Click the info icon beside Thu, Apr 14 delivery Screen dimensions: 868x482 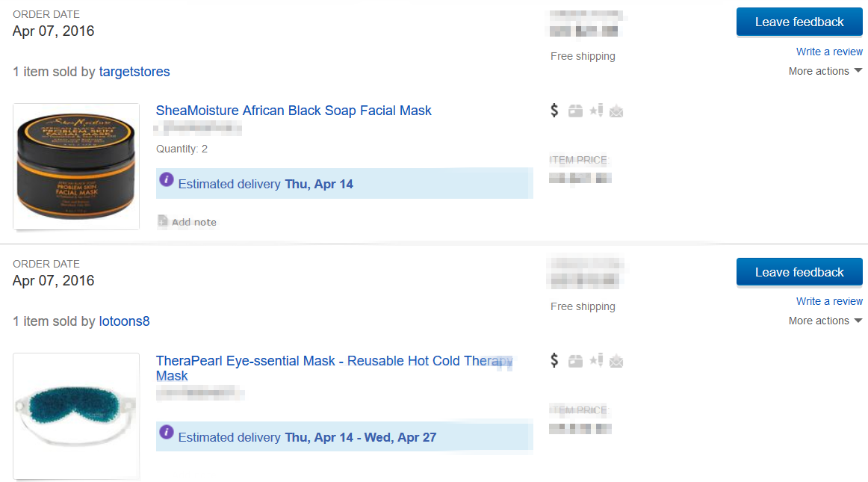[x=167, y=179]
